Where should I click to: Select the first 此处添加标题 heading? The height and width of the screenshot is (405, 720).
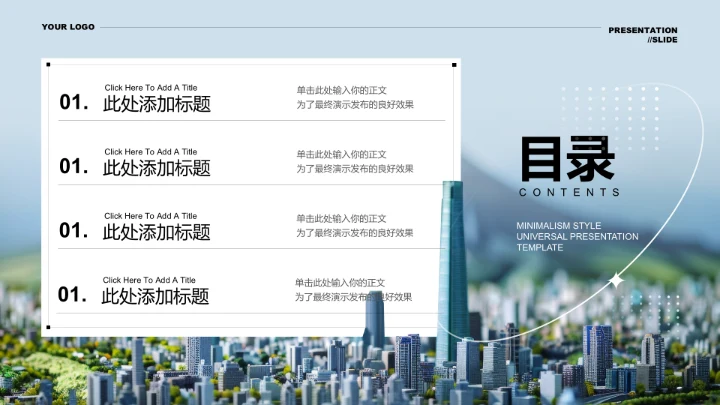[x=157, y=104]
